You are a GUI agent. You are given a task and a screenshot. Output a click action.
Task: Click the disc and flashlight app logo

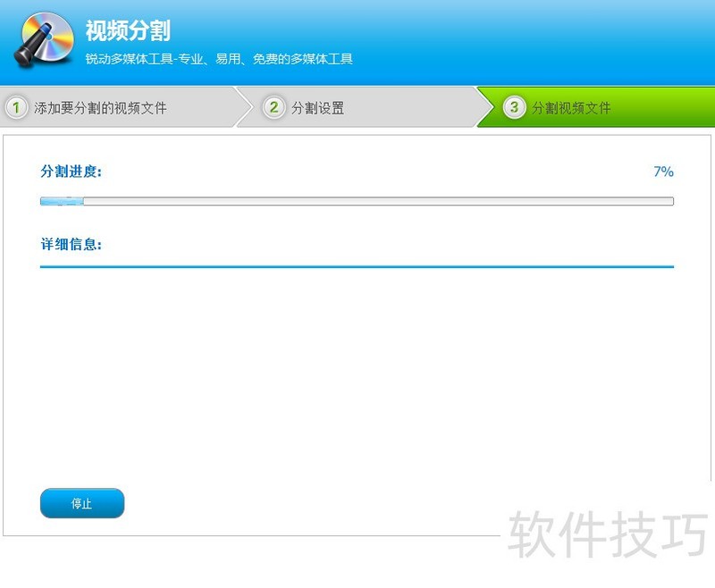(x=44, y=40)
